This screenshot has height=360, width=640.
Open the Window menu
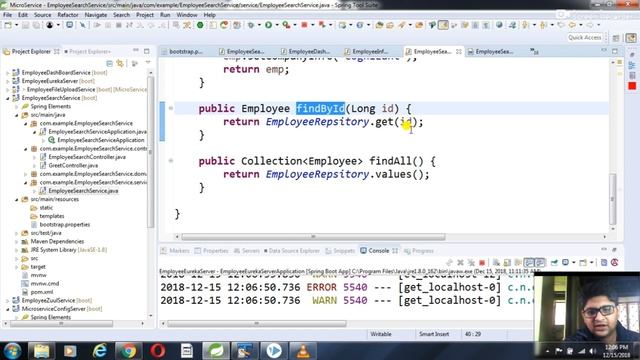[x=187, y=15]
